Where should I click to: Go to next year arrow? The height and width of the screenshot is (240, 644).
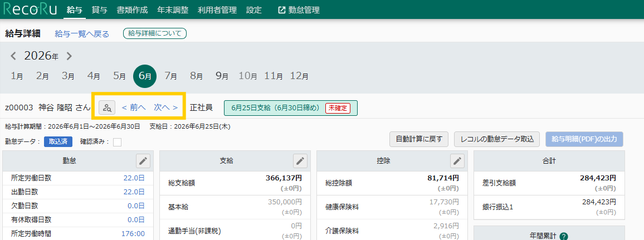coord(69,56)
